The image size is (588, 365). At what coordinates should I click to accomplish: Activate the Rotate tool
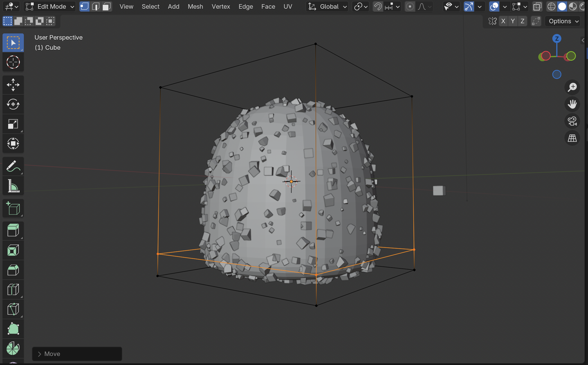(13, 104)
